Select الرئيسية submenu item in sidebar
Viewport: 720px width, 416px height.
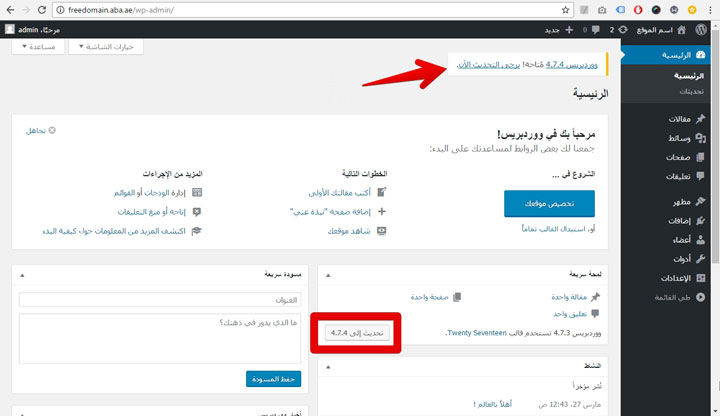click(688, 76)
